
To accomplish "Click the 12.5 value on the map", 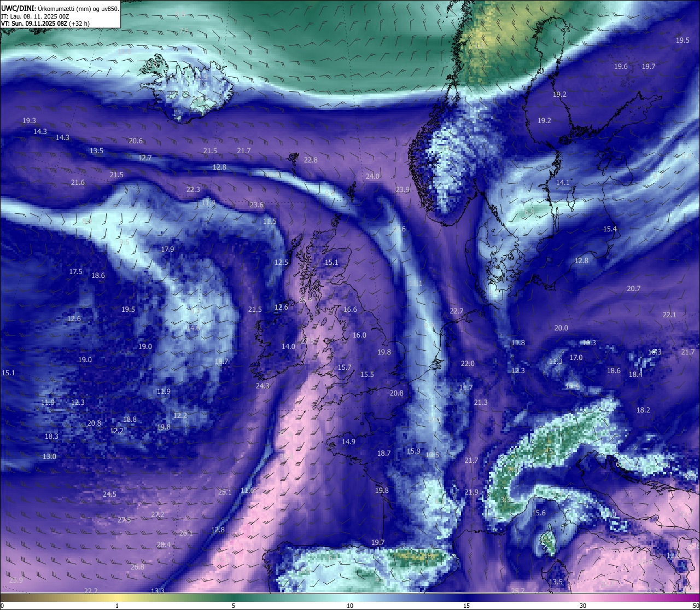I will pyautogui.click(x=281, y=263).
